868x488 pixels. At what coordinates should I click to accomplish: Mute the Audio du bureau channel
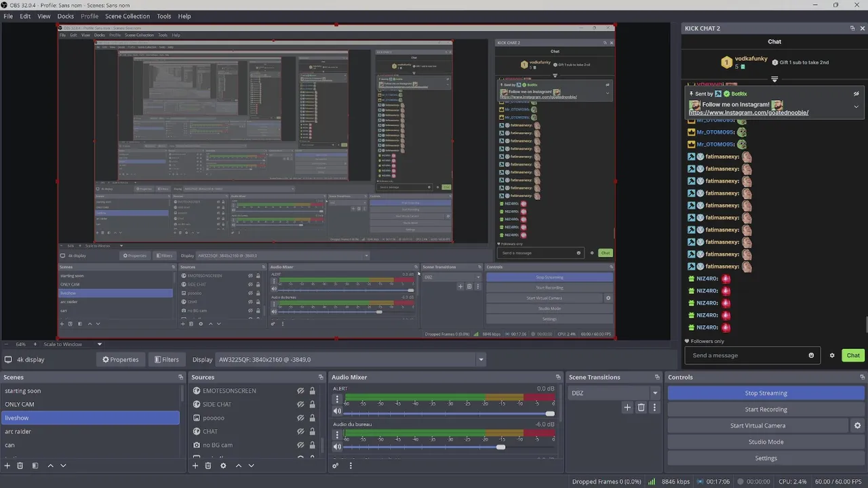coord(337,447)
